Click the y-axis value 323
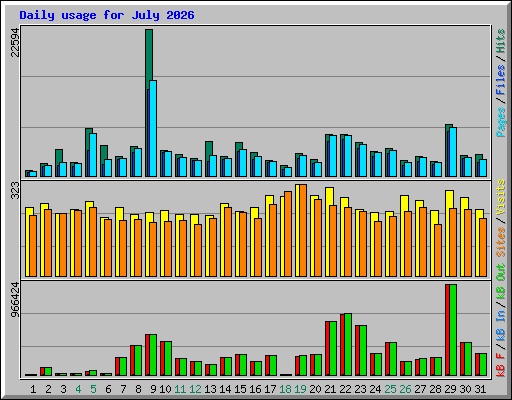 (x=15, y=190)
